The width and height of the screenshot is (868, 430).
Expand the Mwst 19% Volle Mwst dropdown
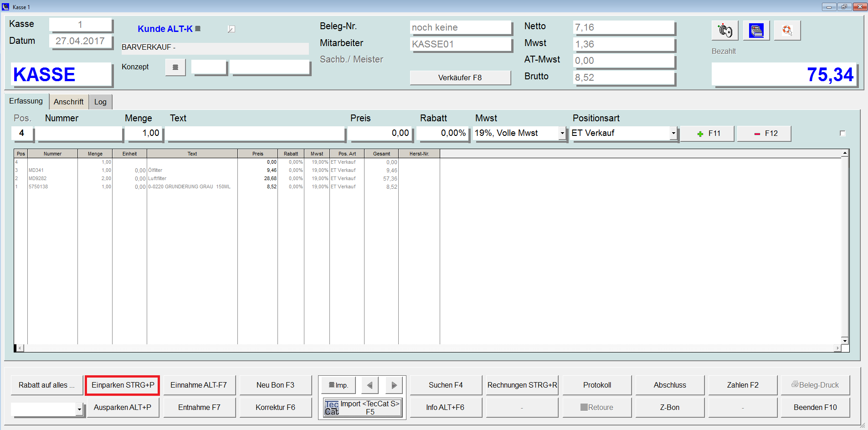tap(562, 134)
